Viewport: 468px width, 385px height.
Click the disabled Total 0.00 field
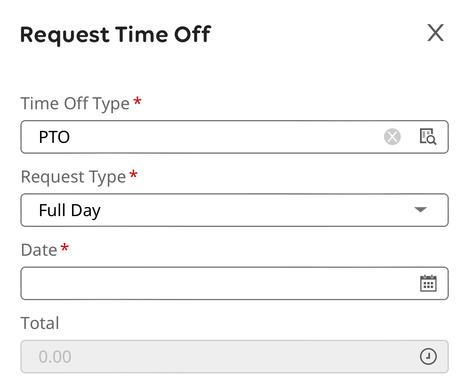[x=234, y=356]
